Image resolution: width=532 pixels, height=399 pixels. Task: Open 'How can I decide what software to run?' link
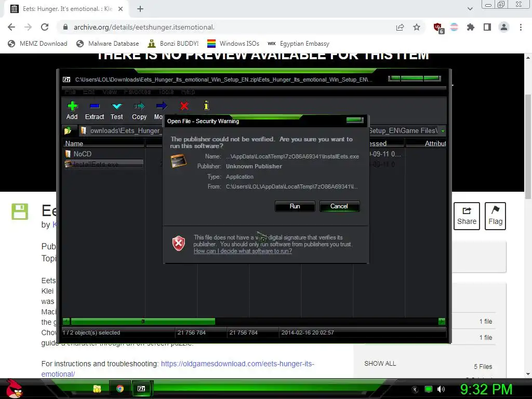tap(243, 251)
